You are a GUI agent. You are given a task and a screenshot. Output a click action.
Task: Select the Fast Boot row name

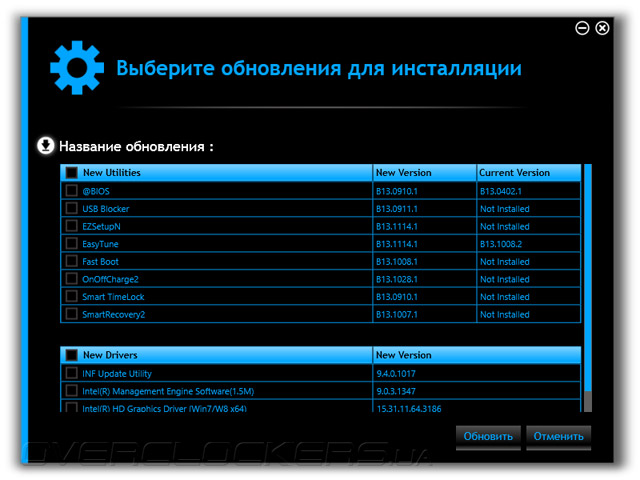[x=100, y=262]
